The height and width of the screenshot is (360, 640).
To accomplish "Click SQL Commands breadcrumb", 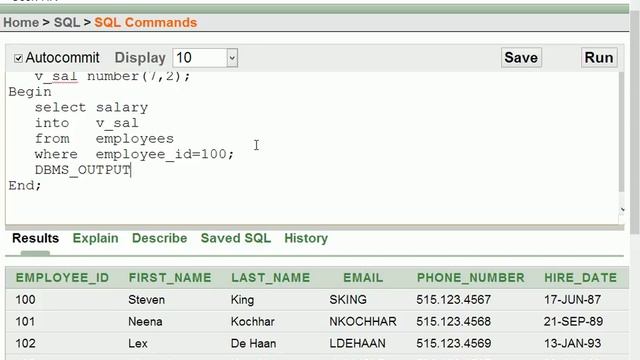I will (146, 22).
